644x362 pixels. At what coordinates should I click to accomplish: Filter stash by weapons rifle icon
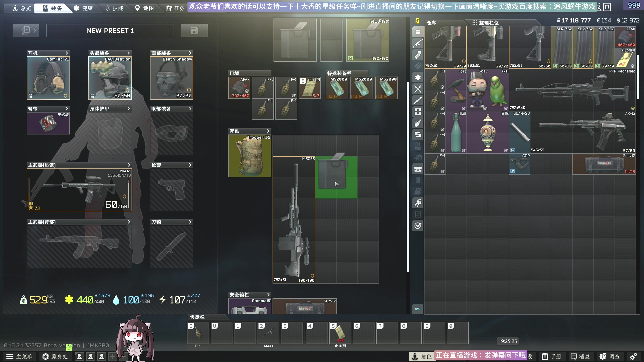click(418, 43)
